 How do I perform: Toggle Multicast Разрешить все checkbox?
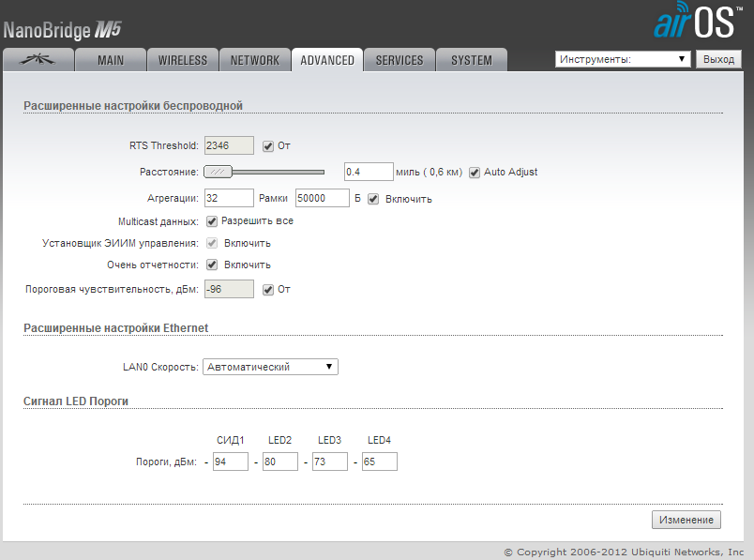(212, 221)
